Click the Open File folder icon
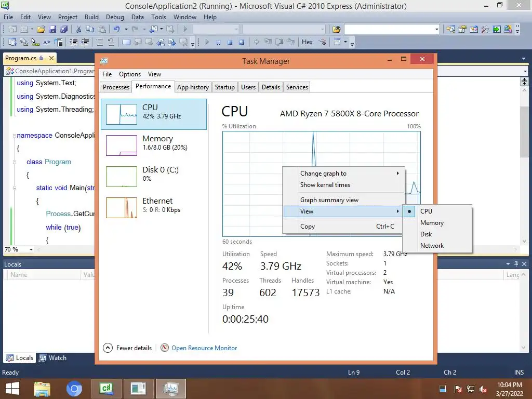 (x=41, y=29)
